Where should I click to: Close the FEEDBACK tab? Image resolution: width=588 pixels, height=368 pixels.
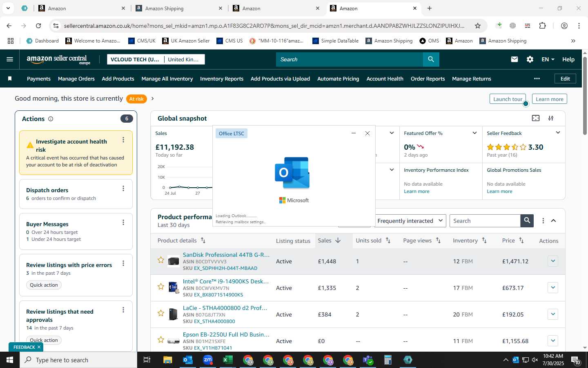pyautogui.click(x=39, y=347)
